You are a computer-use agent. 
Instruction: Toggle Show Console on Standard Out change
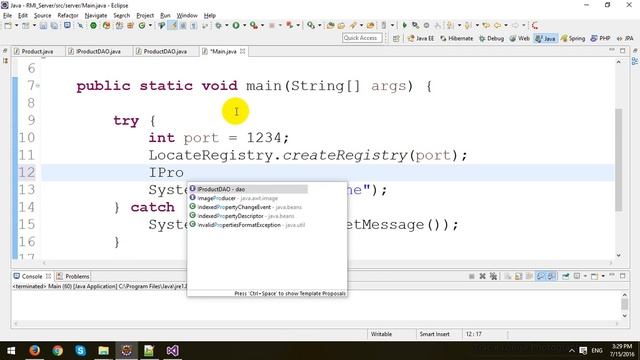coord(540,276)
